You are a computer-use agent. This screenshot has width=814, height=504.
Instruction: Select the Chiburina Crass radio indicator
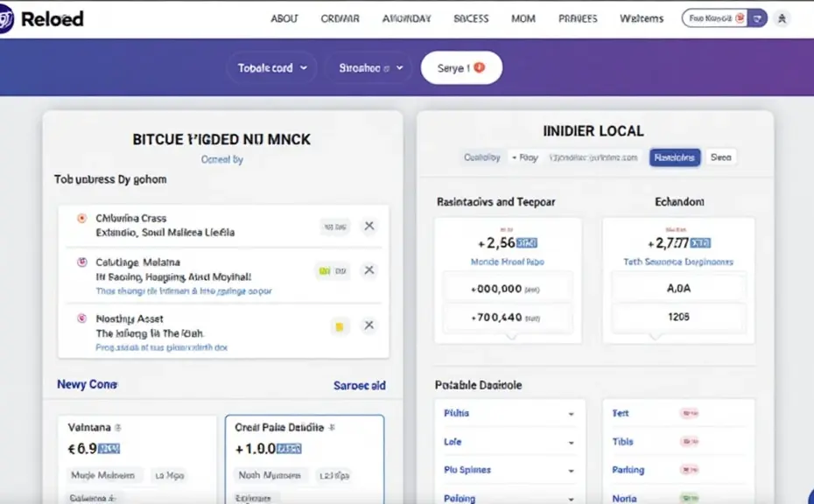pos(81,218)
